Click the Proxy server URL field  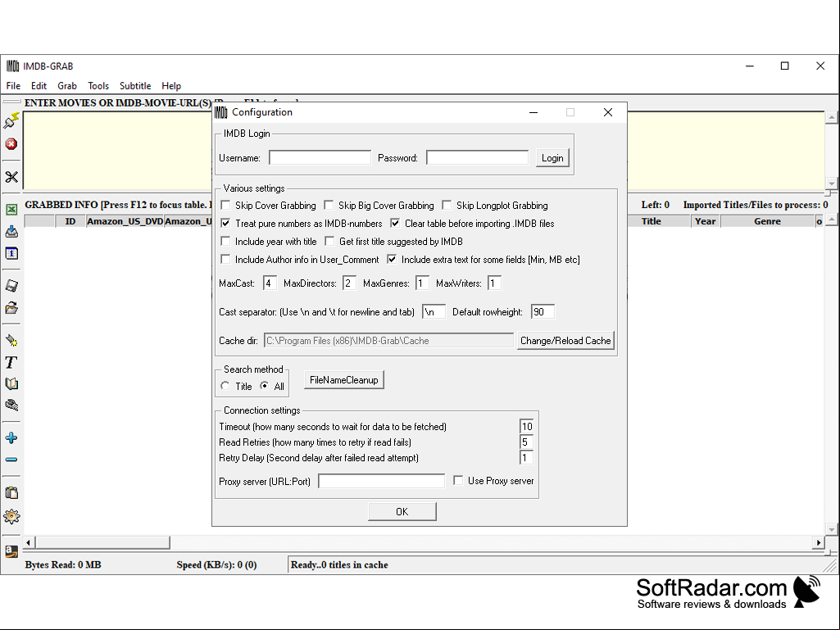tap(381, 481)
